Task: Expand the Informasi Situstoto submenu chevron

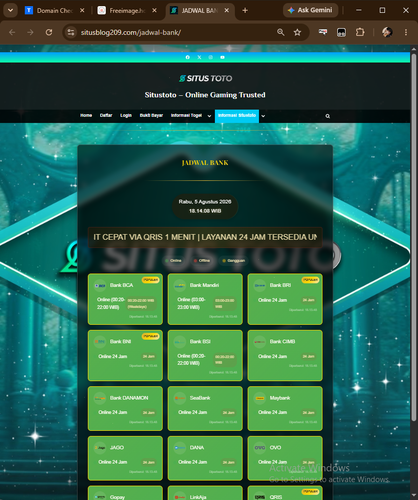Action: [x=263, y=116]
